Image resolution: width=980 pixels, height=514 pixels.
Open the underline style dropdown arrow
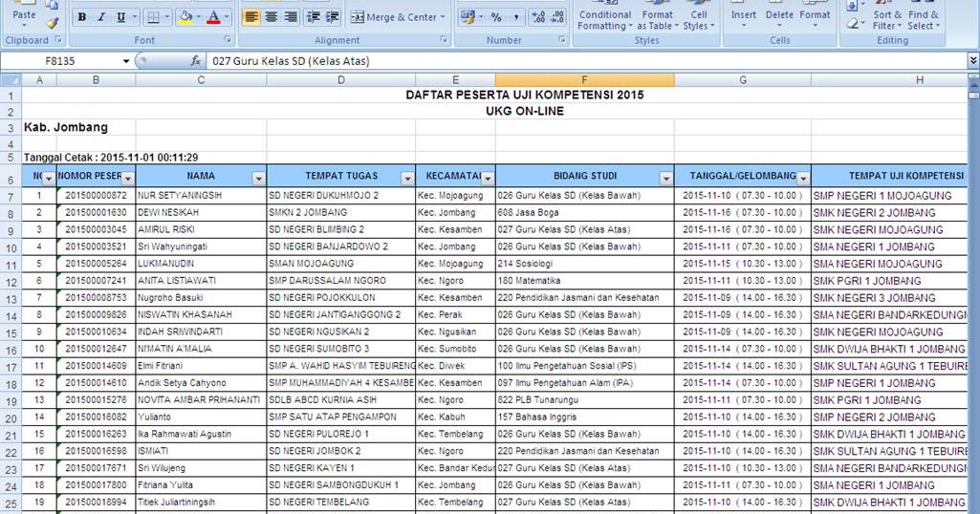[x=133, y=17]
